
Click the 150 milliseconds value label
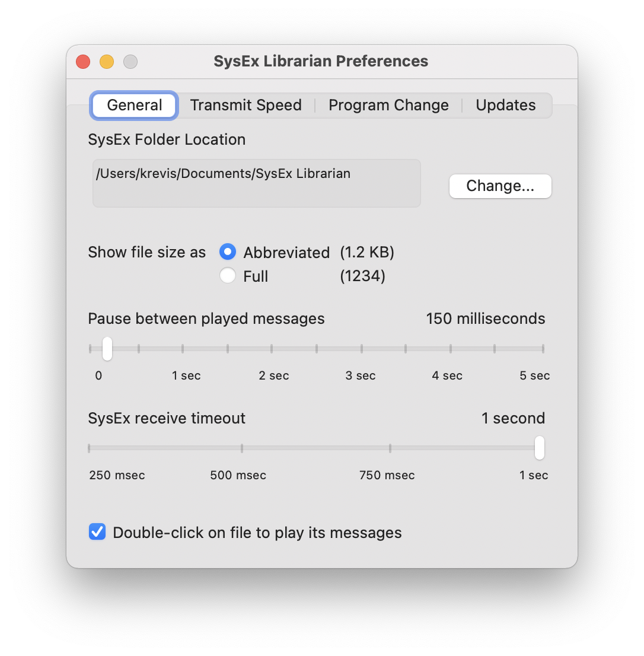(485, 319)
